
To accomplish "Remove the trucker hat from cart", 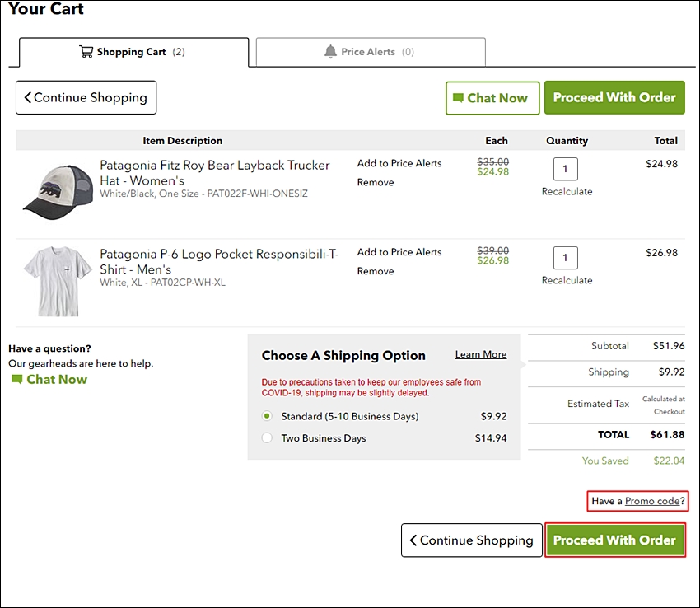I will [376, 182].
